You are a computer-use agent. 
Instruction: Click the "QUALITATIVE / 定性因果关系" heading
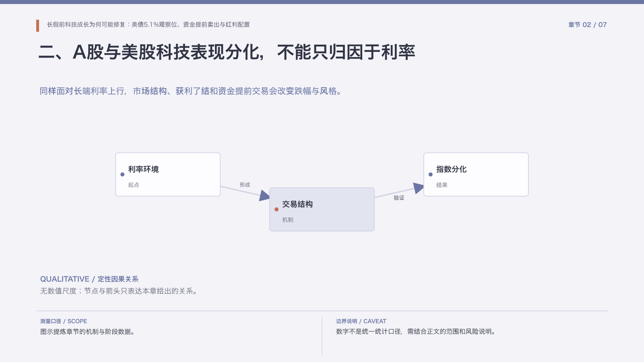pyautogui.click(x=89, y=279)
